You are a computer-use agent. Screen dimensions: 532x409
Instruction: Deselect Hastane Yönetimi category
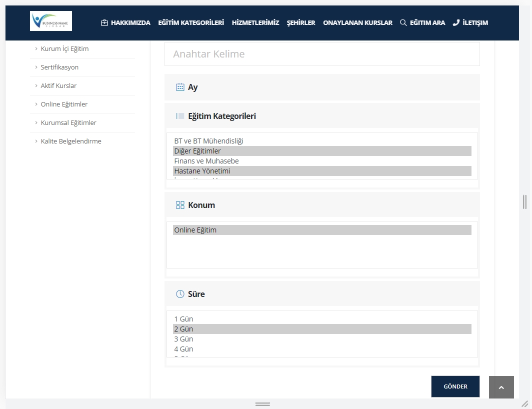pyautogui.click(x=322, y=171)
